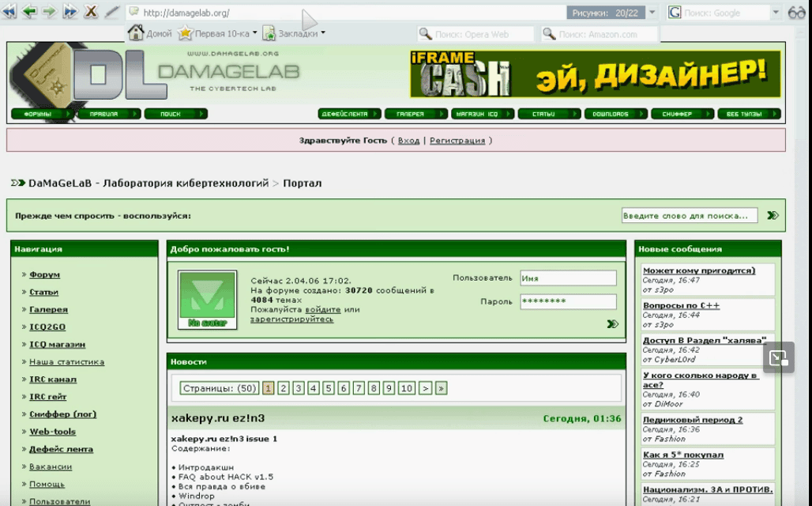Click the site search word input

pyautogui.click(x=690, y=216)
